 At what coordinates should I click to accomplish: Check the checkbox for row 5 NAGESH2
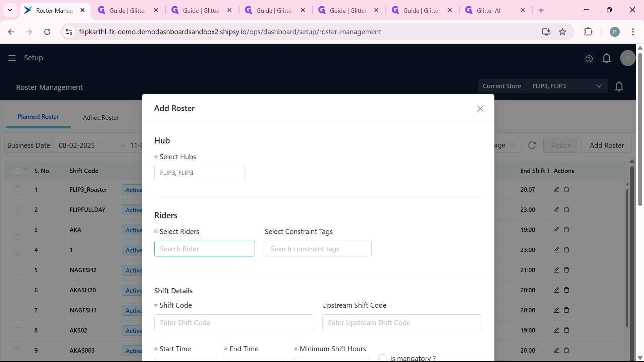point(17,270)
